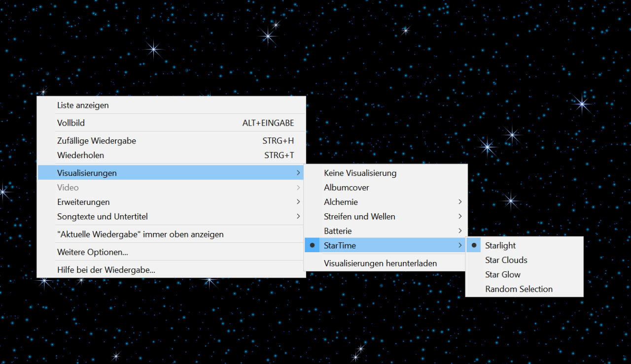Select 'Liste anzeigen' in context menu

point(171,105)
